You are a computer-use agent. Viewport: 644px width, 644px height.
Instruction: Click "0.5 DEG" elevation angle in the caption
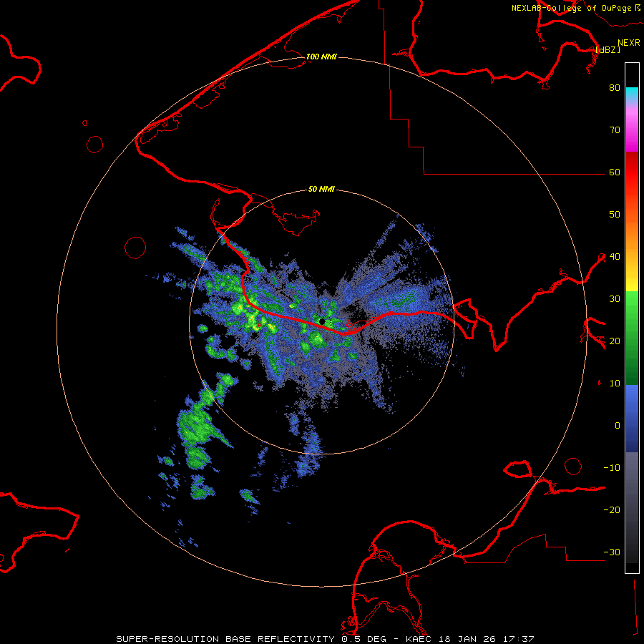364,639
